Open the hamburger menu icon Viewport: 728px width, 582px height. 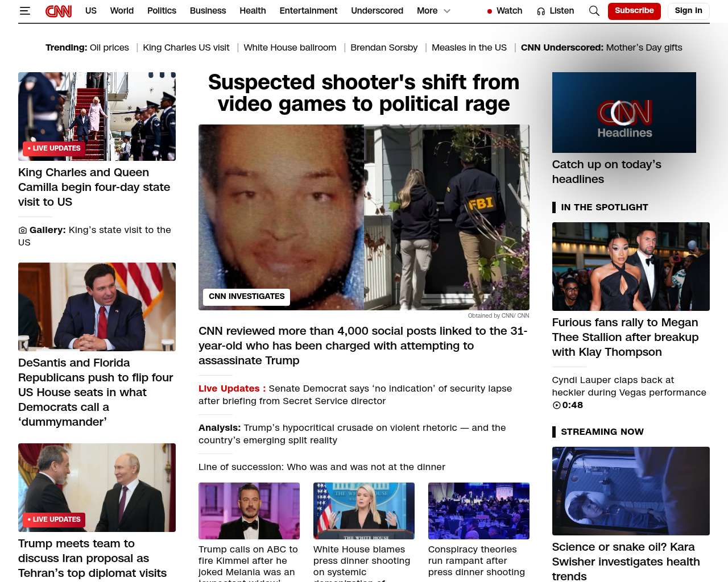24,11
